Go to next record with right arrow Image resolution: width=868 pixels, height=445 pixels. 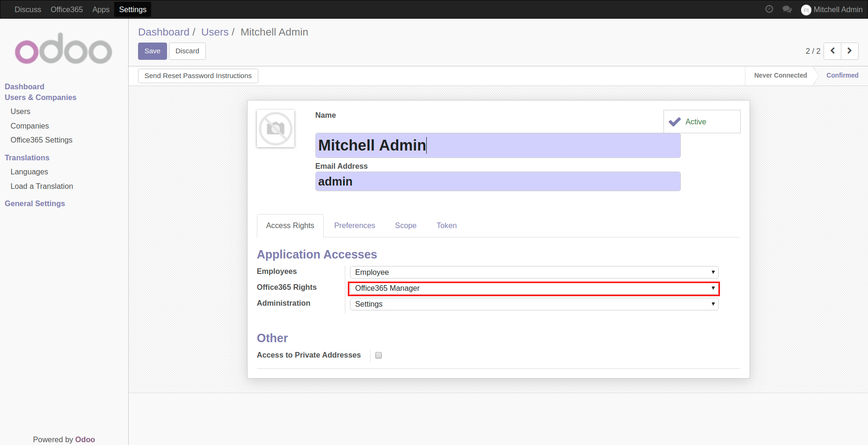click(x=849, y=51)
